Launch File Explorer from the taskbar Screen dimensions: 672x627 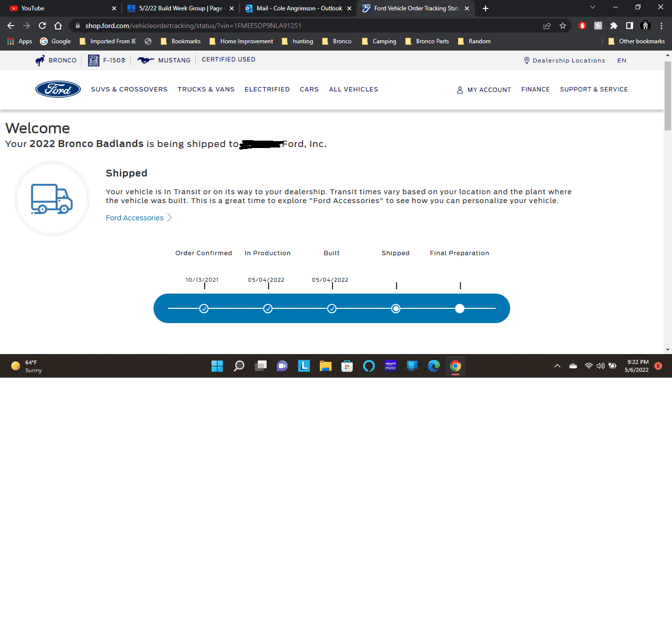point(326,366)
